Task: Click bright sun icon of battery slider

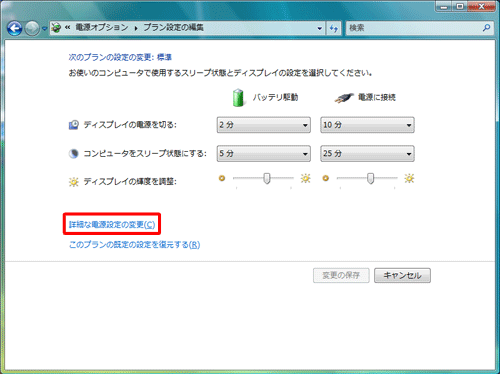Action: click(305, 178)
